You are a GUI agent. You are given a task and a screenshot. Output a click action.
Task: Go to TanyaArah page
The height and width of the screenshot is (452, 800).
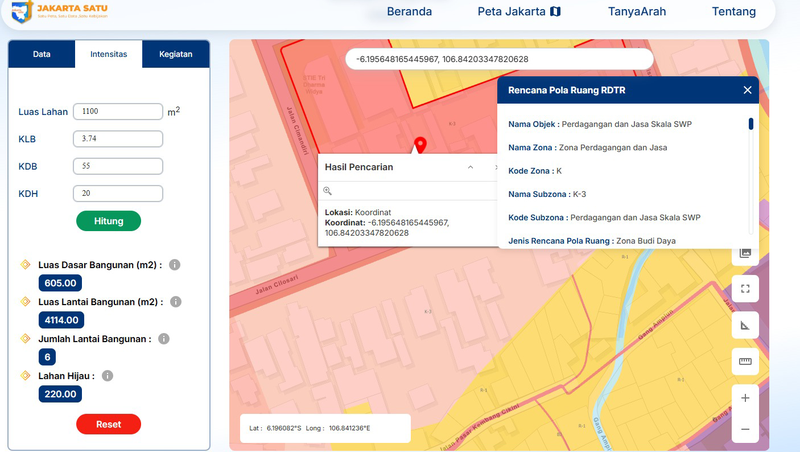point(637,11)
